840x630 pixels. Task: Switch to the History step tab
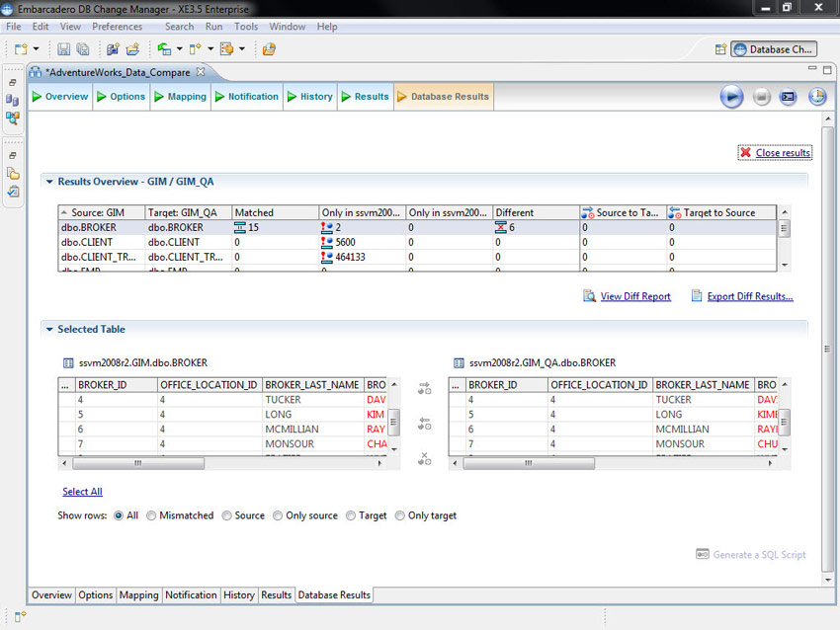(x=310, y=97)
